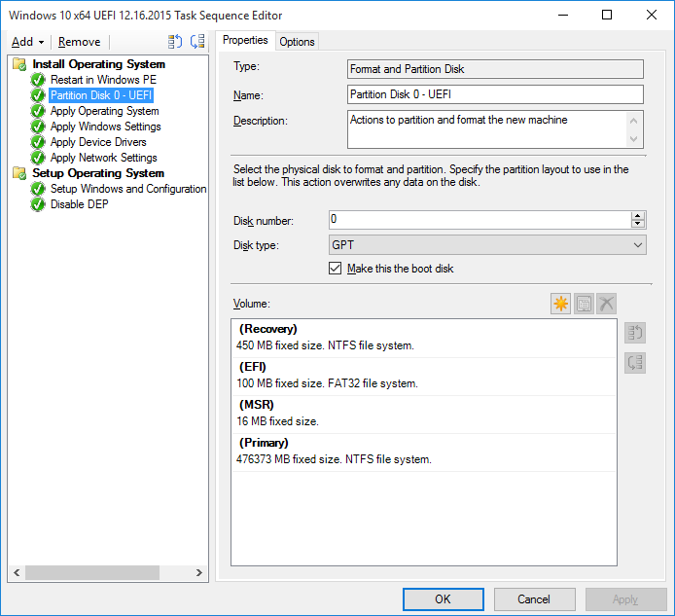675x616 pixels.
Task: Select the (MSR) volume entry
Action: point(424,415)
